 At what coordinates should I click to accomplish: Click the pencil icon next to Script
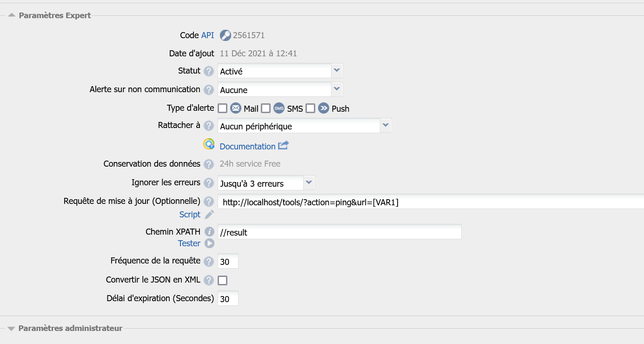pos(209,215)
